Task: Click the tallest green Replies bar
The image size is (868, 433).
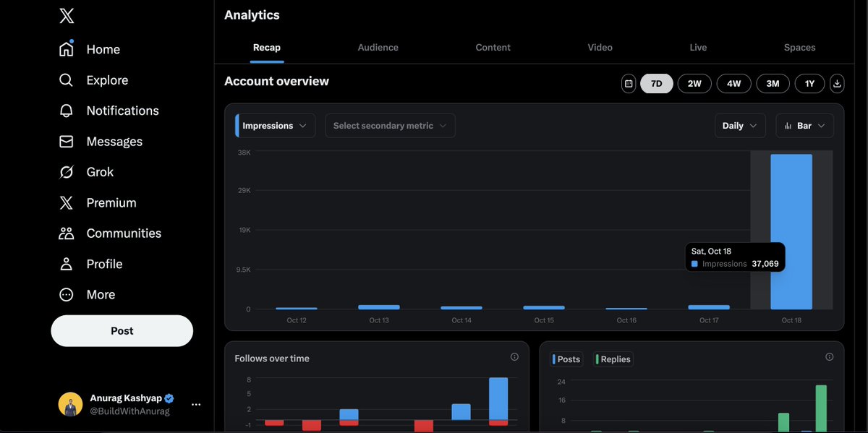Action: pos(821,408)
